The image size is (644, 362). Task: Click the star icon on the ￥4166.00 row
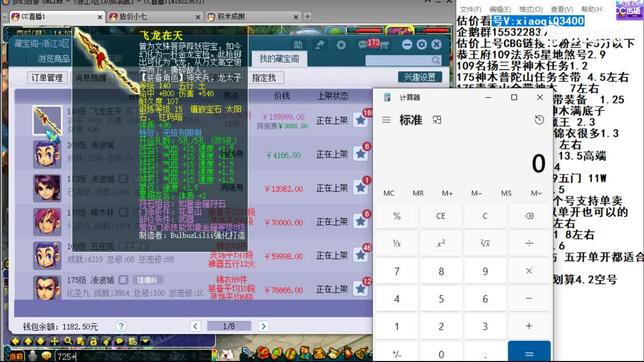(360, 154)
